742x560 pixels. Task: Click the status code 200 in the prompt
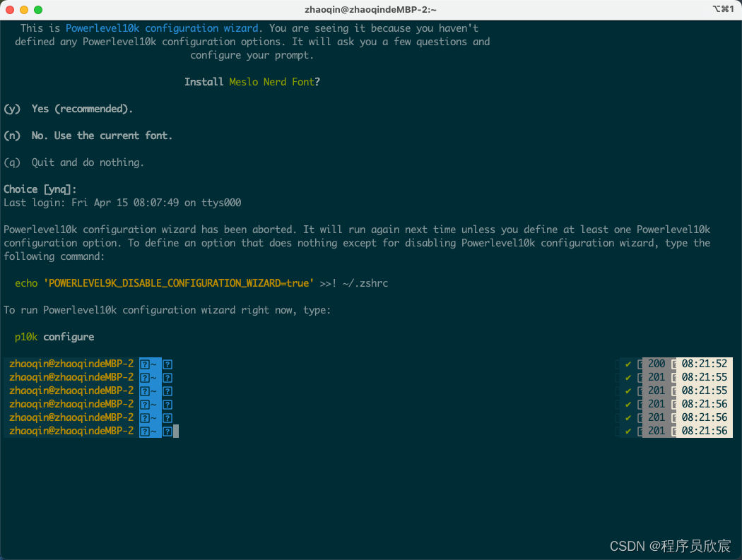click(x=656, y=364)
